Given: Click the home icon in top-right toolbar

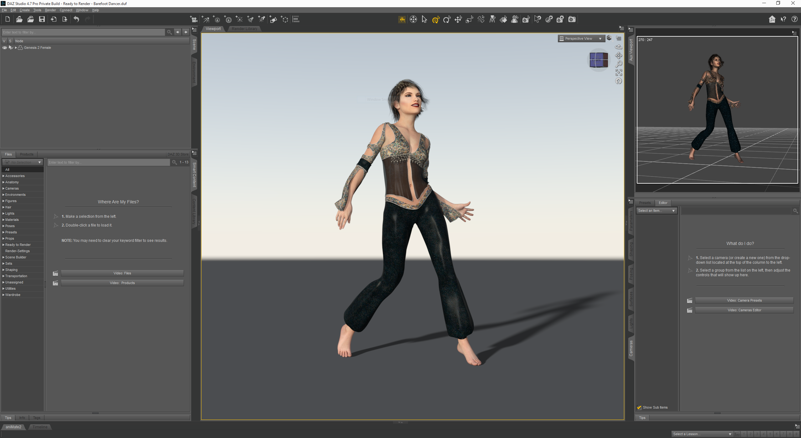Looking at the screenshot, I should [x=772, y=19].
